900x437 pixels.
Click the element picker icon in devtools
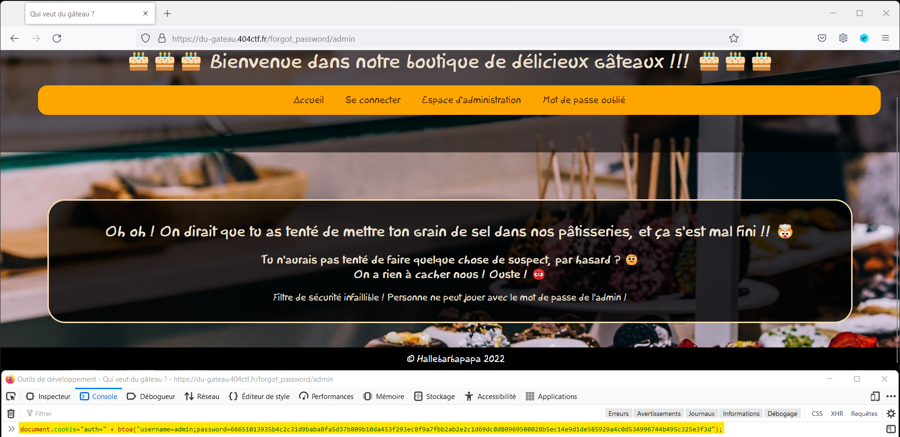pos(11,396)
